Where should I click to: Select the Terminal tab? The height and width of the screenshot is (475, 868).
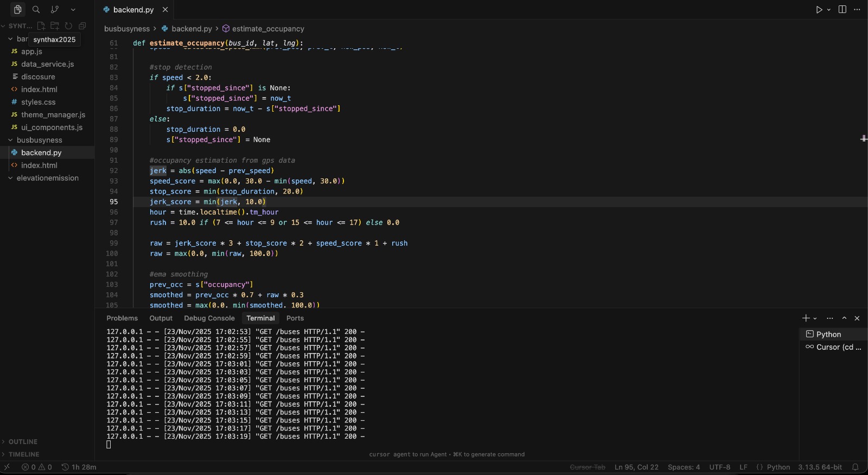260,318
